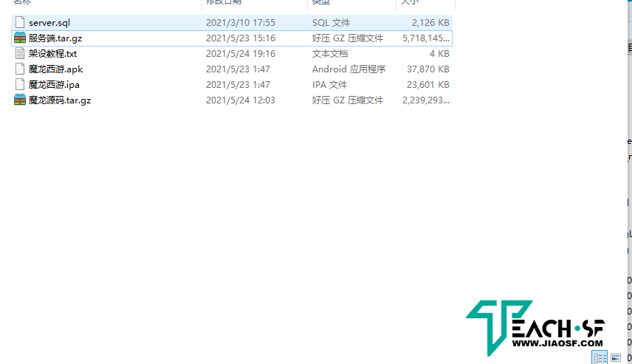Select file name 魔龙西游.apk
The width and height of the screenshot is (632, 364).
point(55,69)
